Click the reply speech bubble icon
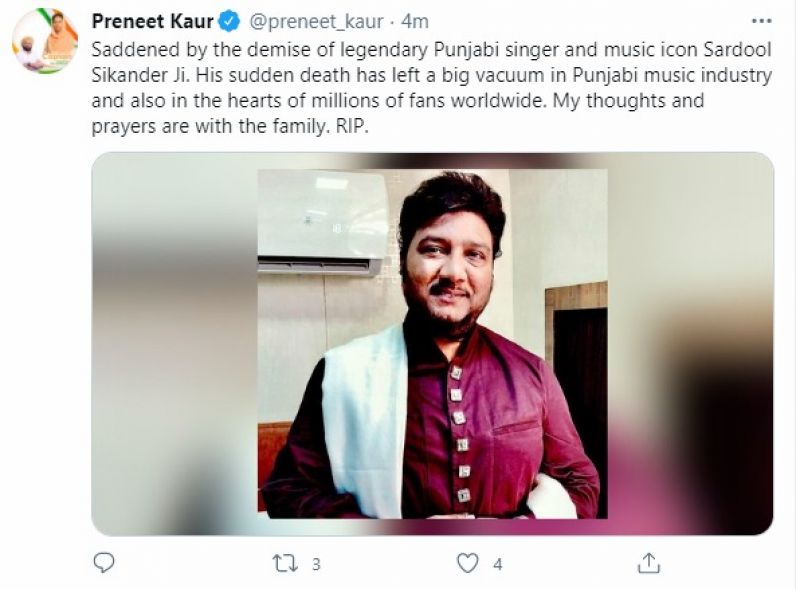This screenshot has height=589, width=800. click(x=104, y=562)
